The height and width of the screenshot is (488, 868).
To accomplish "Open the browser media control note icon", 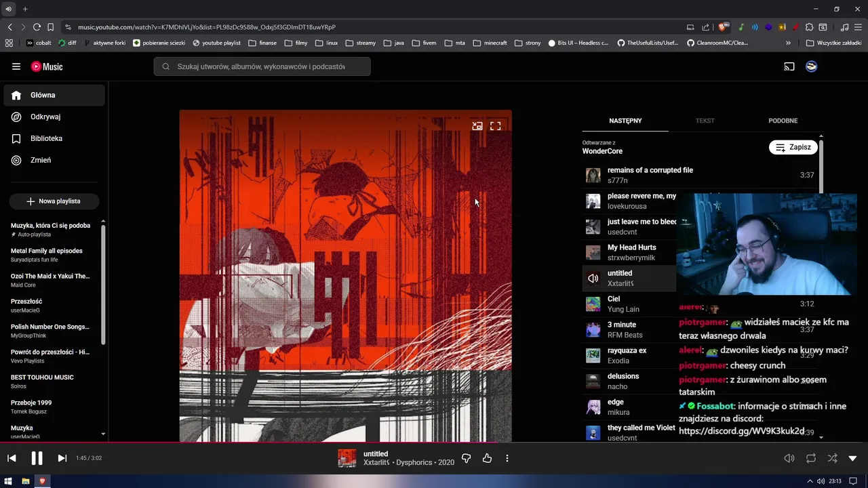I will tap(844, 27).
